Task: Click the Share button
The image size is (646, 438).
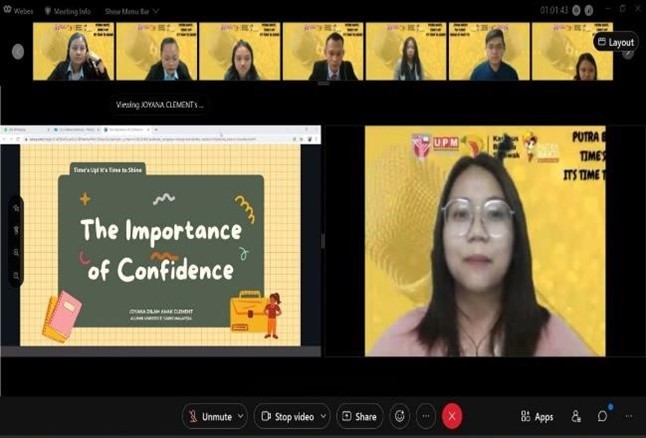Action: click(x=360, y=417)
